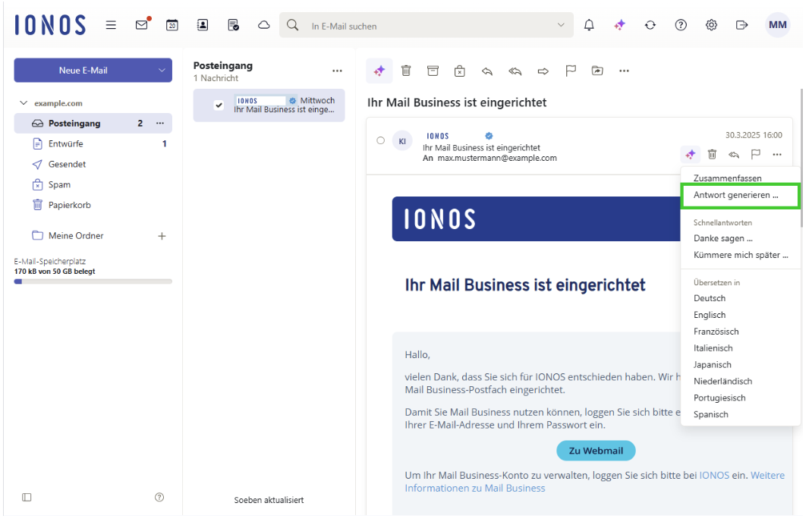Click the search magnifier icon

(293, 25)
